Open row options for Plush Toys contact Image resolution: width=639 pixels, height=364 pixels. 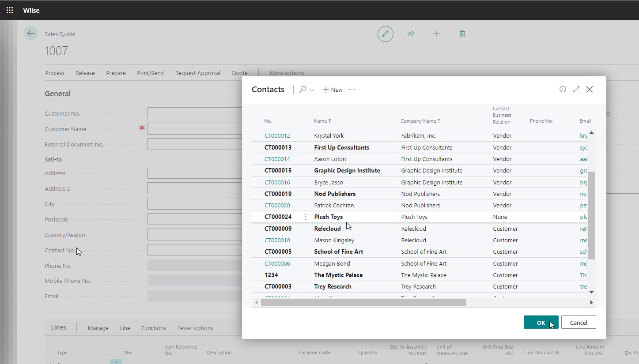tap(306, 217)
